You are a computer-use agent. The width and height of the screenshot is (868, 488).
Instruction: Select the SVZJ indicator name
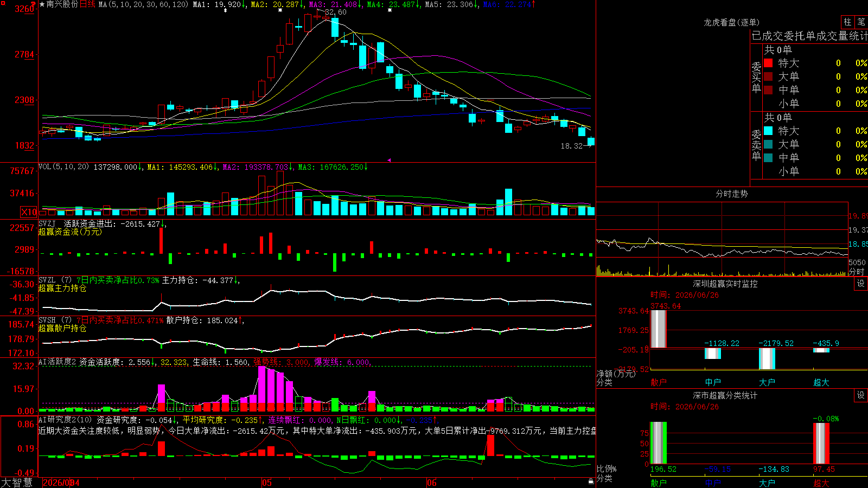click(47, 223)
